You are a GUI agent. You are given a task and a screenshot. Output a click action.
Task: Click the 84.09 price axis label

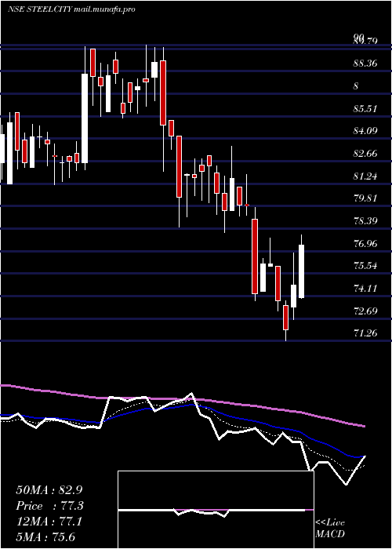[365, 131]
